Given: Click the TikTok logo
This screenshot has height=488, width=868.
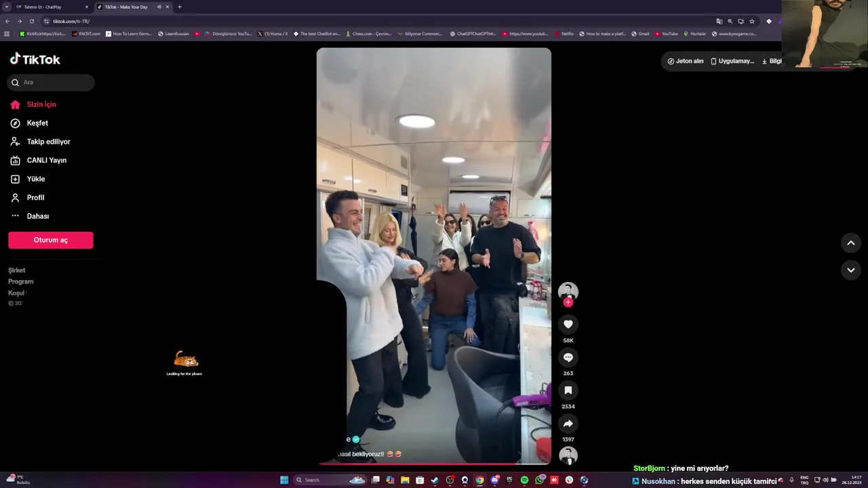Looking at the screenshot, I should (x=35, y=59).
